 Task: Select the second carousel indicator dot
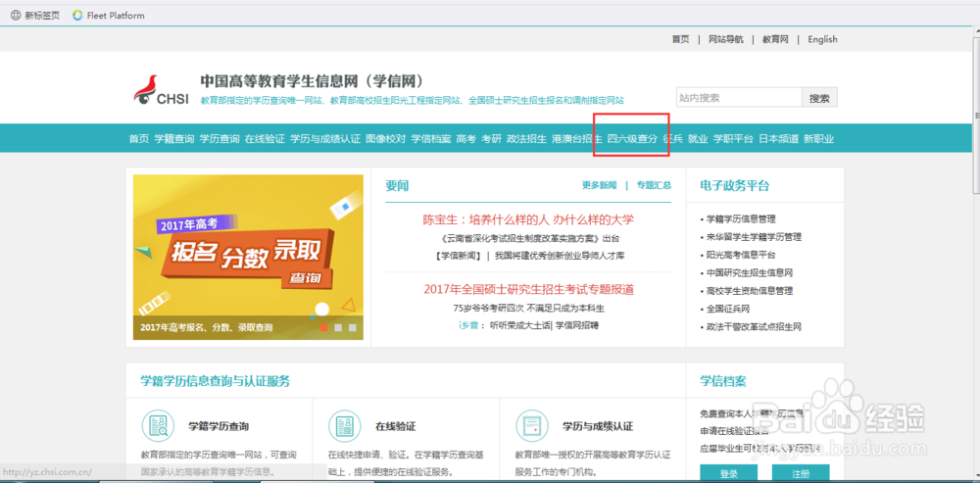(338, 327)
